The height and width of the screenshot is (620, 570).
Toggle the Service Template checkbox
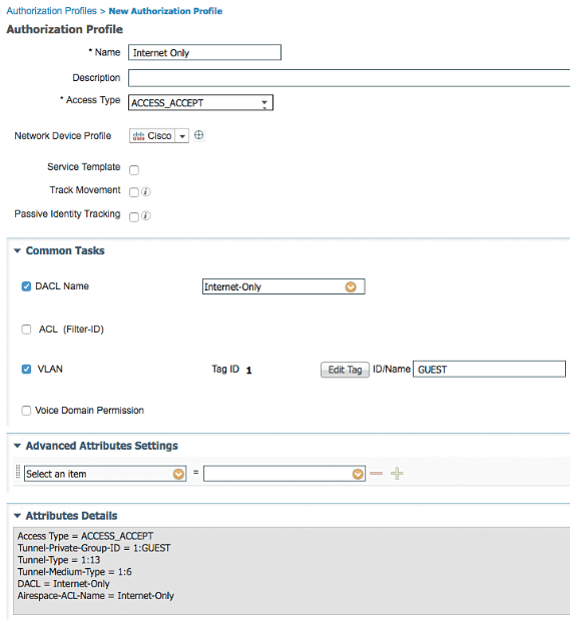134,170
